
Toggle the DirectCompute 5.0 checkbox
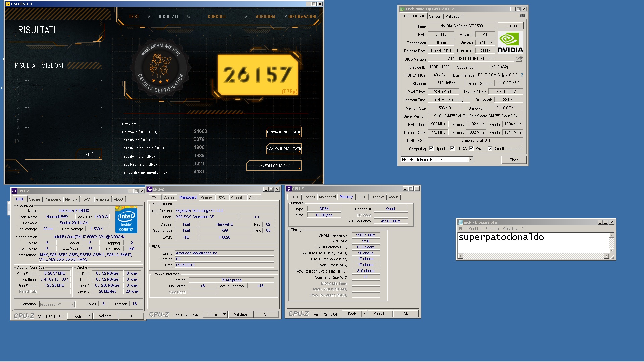click(490, 149)
